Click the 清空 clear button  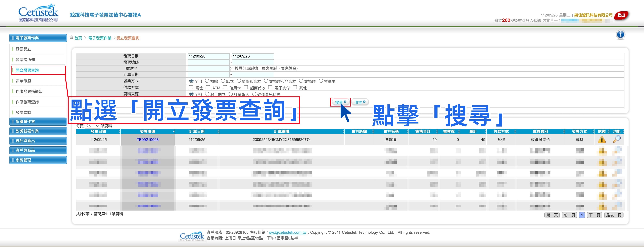(x=360, y=102)
